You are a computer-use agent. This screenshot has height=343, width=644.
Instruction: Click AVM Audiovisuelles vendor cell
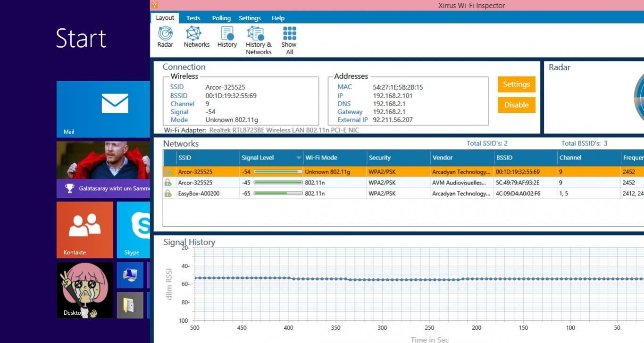(462, 183)
